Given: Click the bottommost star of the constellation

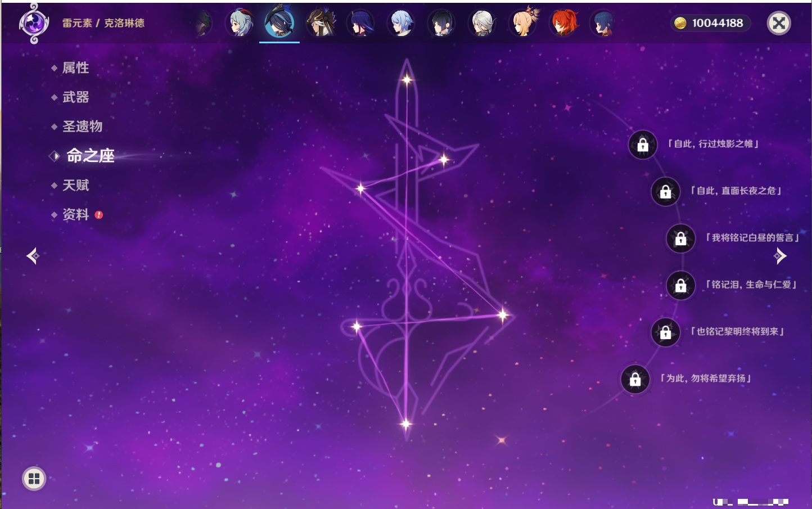Looking at the screenshot, I should point(405,424).
